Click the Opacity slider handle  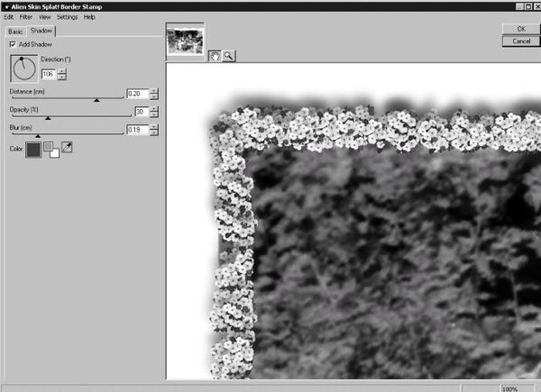pyautogui.click(x=48, y=117)
